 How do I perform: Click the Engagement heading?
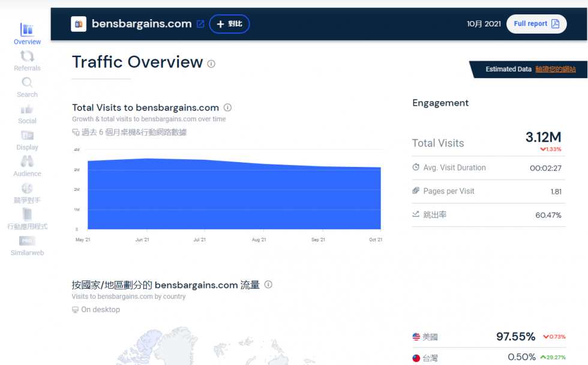(x=440, y=103)
